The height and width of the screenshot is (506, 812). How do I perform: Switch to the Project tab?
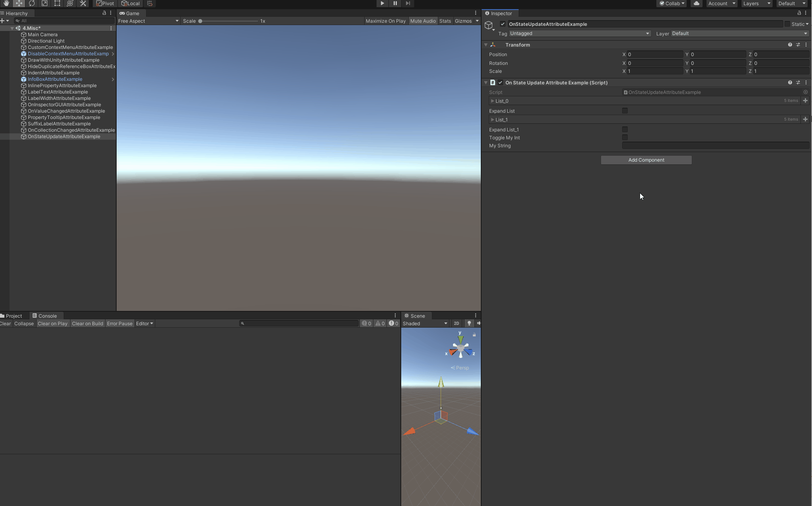(13, 315)
